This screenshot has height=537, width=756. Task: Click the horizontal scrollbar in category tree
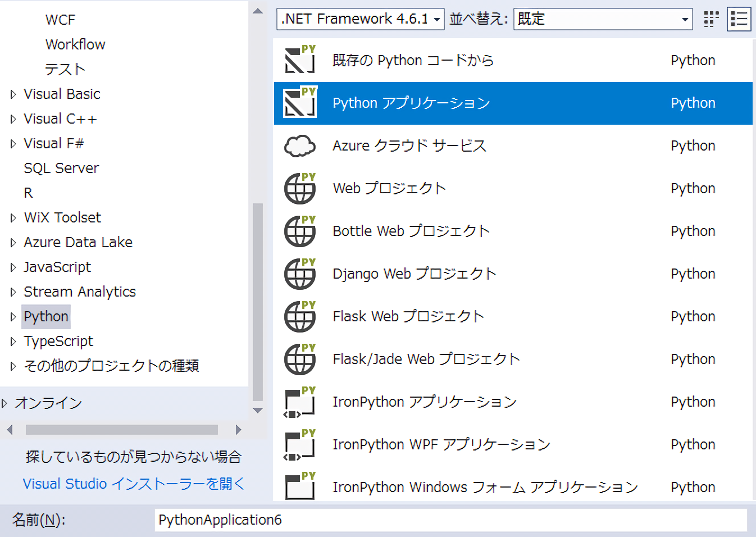coord(122,430)
